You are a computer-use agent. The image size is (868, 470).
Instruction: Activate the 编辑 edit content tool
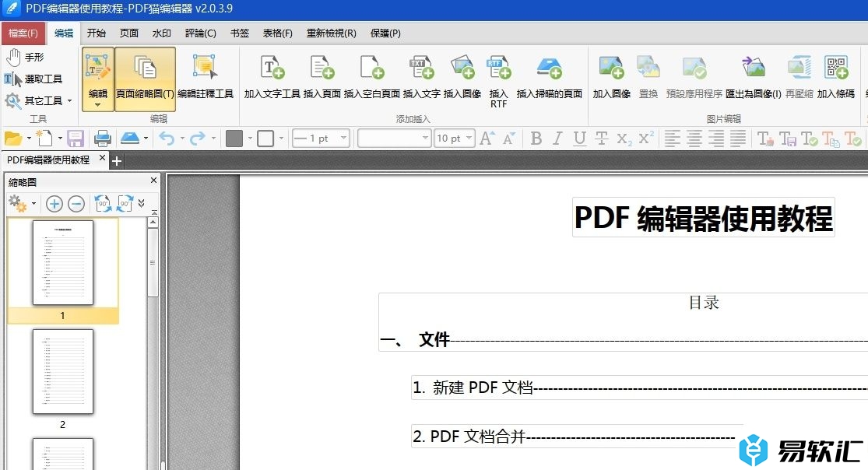(98, 79)
